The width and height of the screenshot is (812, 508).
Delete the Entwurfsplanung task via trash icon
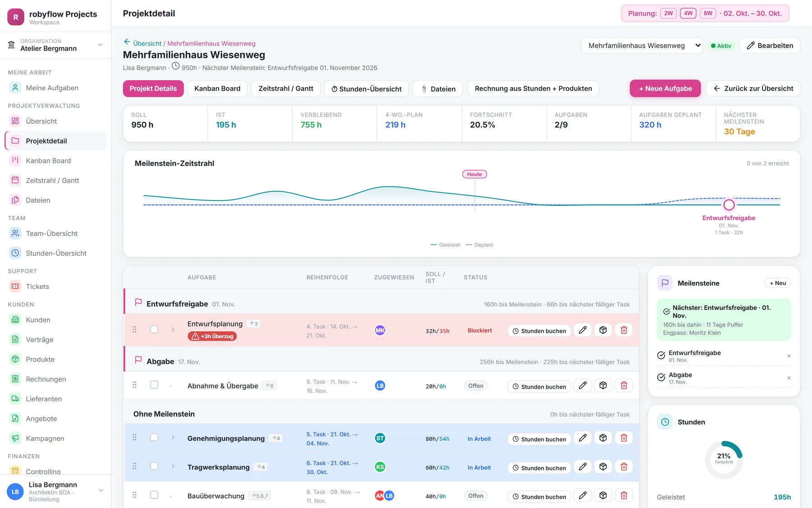click(624, 330)
